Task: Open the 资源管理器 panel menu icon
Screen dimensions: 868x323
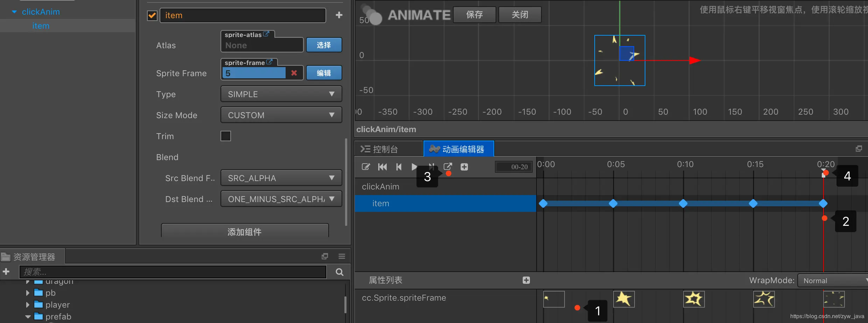Action: (x=342, y=257)
